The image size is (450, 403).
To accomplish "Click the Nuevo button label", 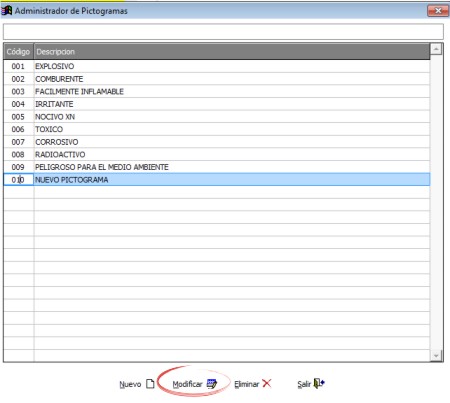I will (x=130, y=384).
